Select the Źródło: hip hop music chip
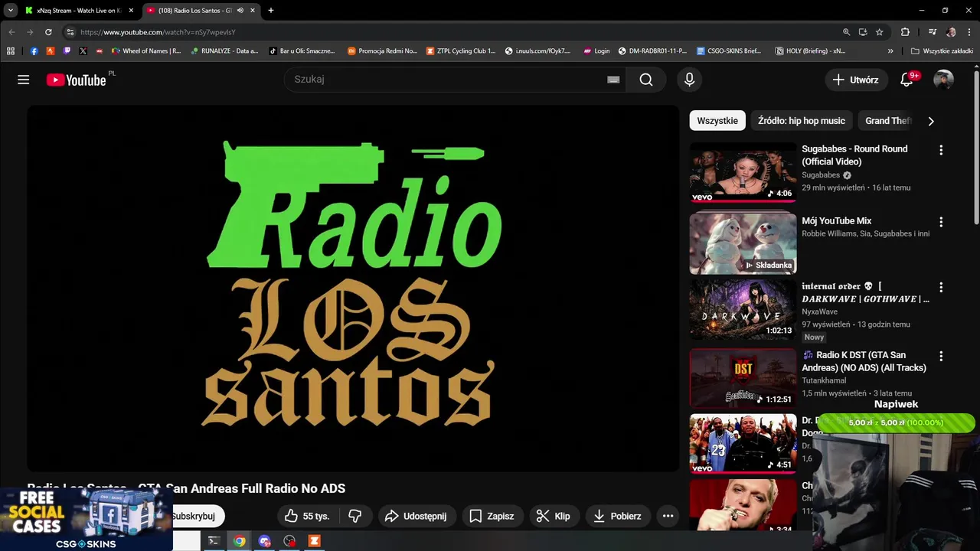The width and height of the screenshot is (980, 551). pos(802,121)
